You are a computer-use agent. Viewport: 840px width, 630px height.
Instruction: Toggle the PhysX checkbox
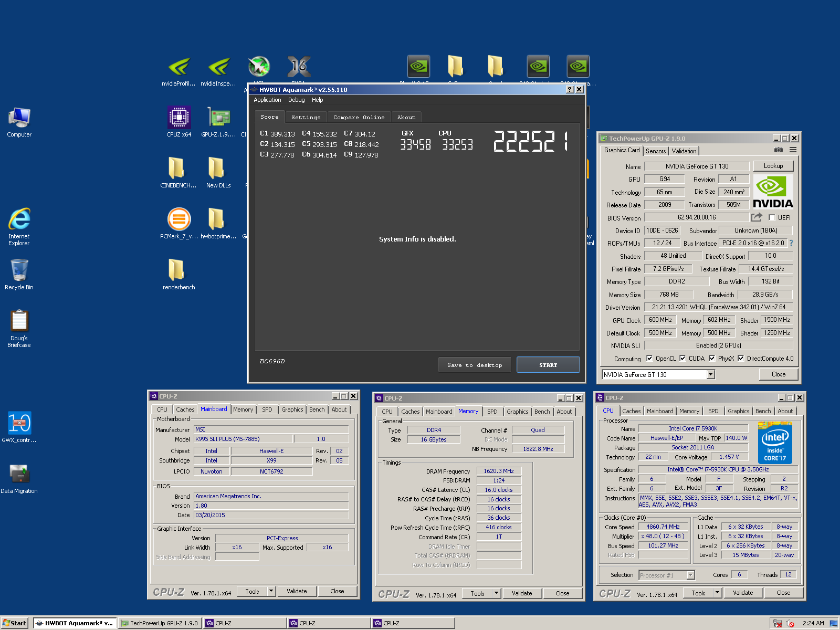point(712,359)
